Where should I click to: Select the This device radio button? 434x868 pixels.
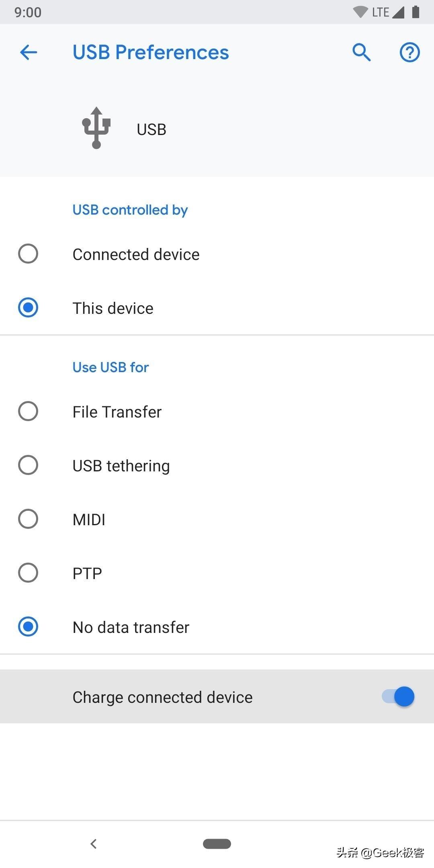pos(28,308)
